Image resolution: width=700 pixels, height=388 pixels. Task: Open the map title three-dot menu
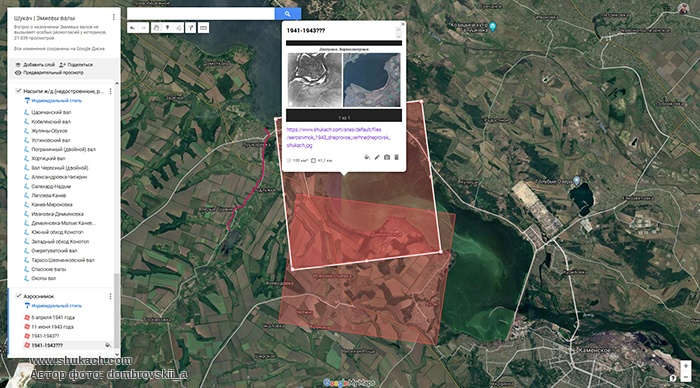[x=113, y=17]
